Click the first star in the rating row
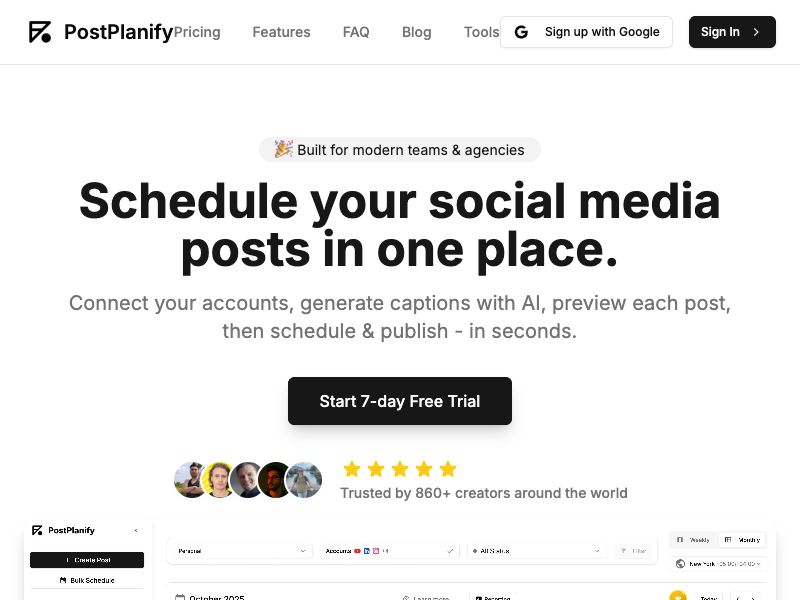This screenshot has width=800, height=600. click(352, 468)
